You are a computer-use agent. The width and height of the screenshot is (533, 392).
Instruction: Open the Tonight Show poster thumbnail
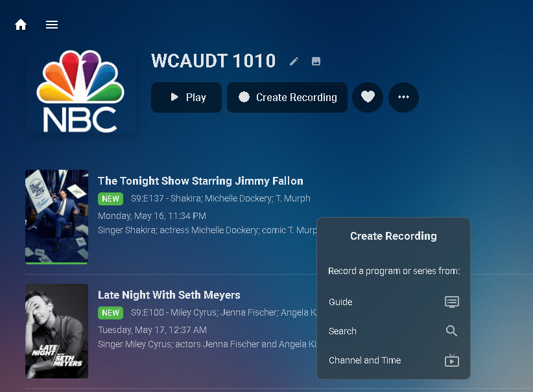point(57,216)
